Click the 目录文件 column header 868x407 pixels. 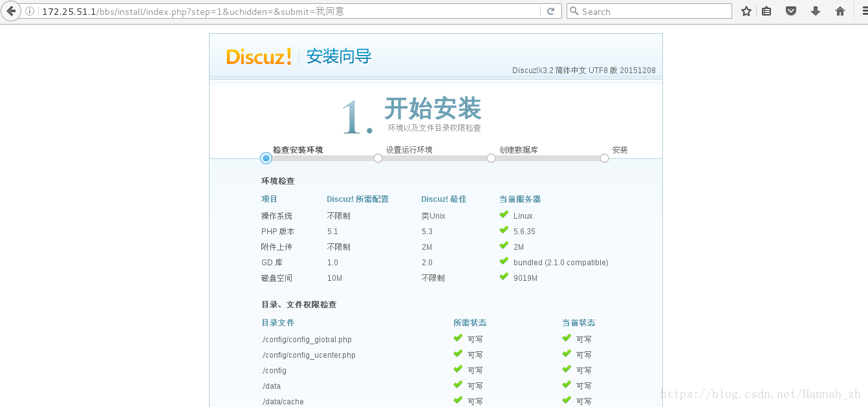[278, 323]
